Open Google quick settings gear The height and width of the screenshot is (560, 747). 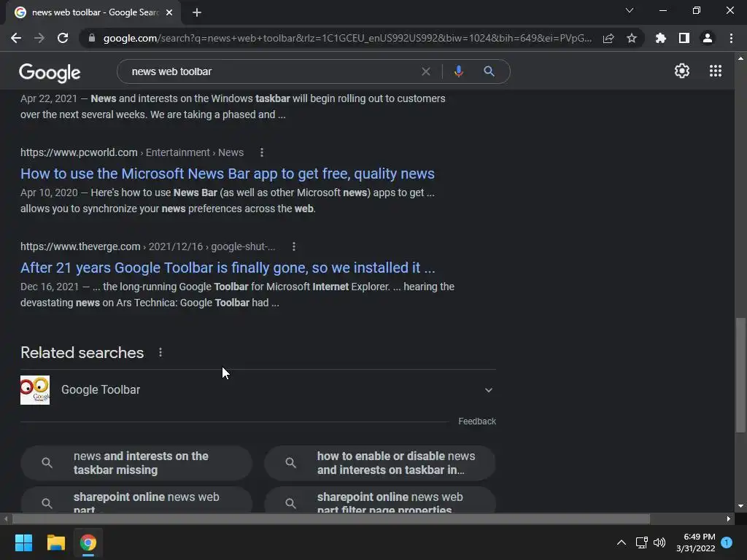pyautogui.click(x=682, y=71)
